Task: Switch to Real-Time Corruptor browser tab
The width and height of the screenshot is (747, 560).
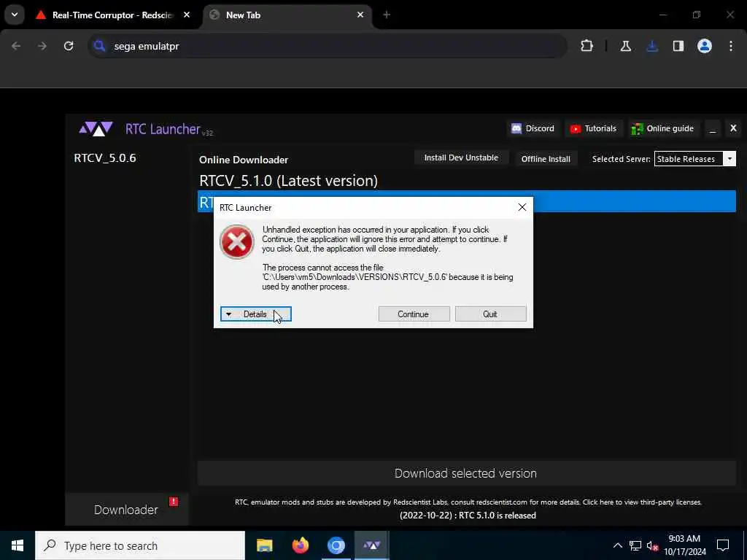Action: click(112, 15)
